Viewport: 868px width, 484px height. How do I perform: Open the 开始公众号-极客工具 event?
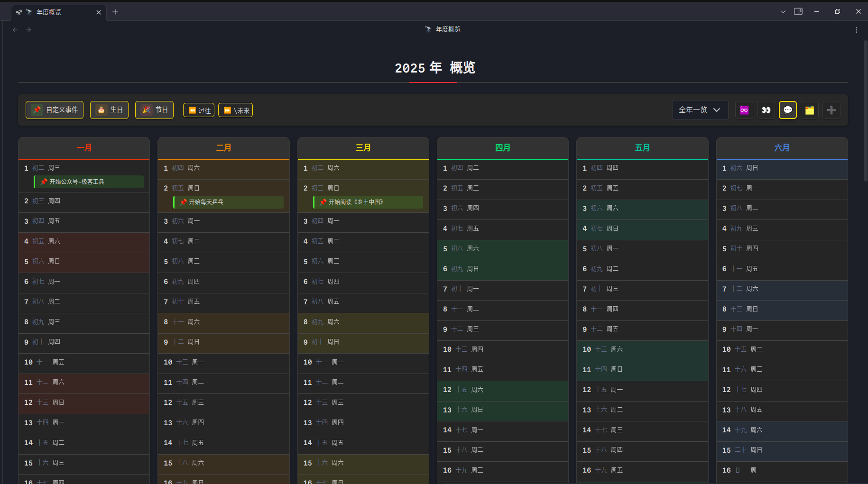(89, 182)
